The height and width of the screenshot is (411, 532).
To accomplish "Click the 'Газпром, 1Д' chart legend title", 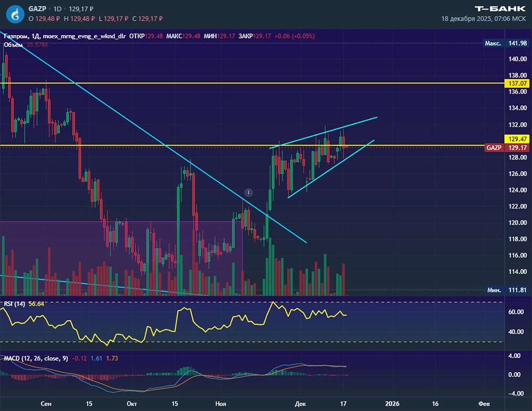I will pyautogui.click(x=21, y=36).
